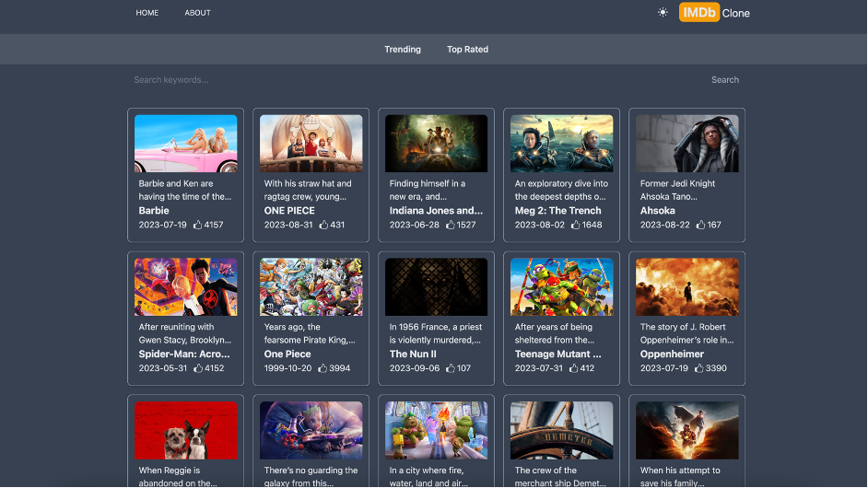Click the thumbs-up icon on The Nun II

pos(451,368)
